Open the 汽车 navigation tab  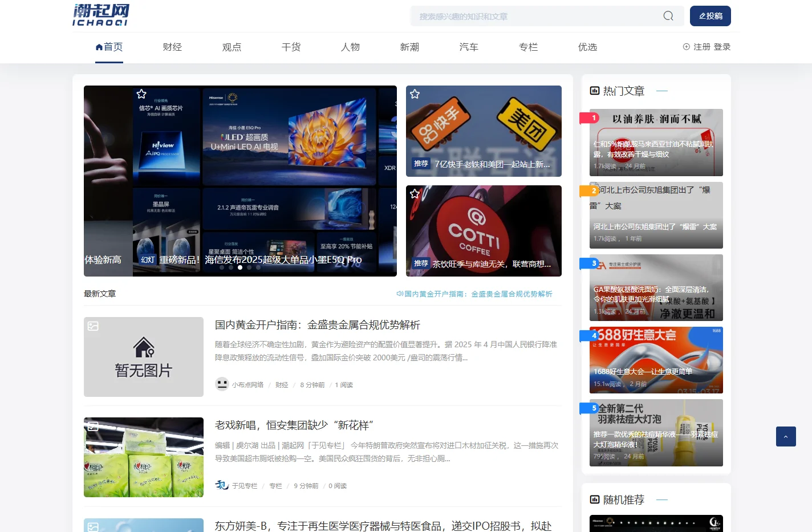[469, 47]
